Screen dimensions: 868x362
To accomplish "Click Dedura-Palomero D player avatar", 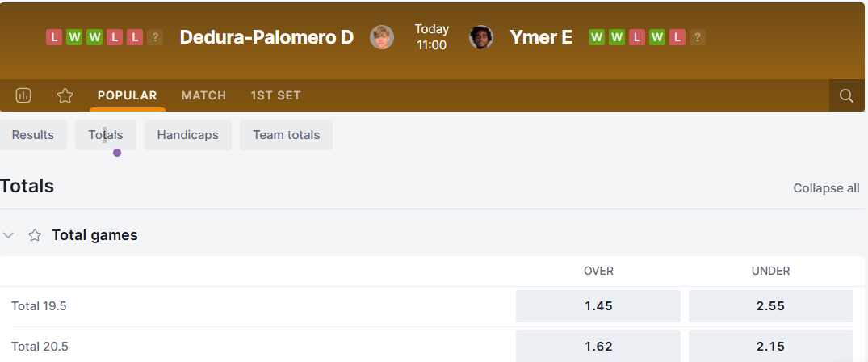I will pos(382,37).
